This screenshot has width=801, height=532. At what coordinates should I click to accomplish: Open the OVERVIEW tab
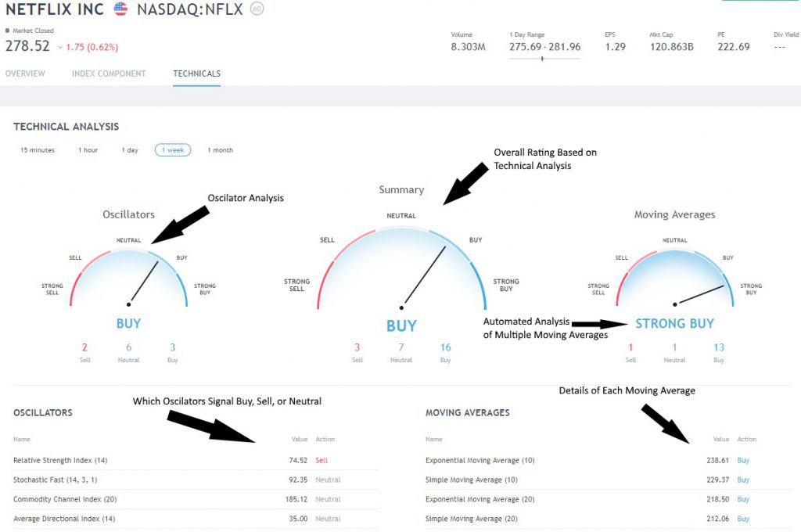point(25,74)
